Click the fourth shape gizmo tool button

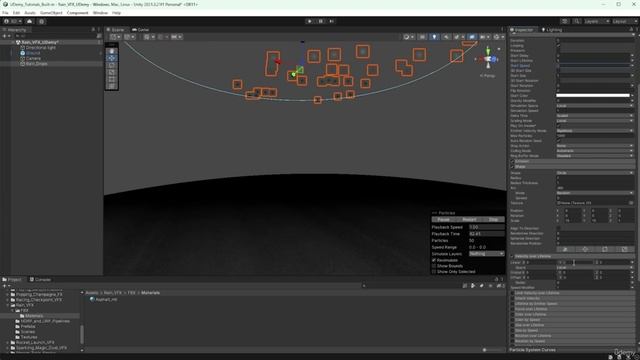[x=624, y=249]
